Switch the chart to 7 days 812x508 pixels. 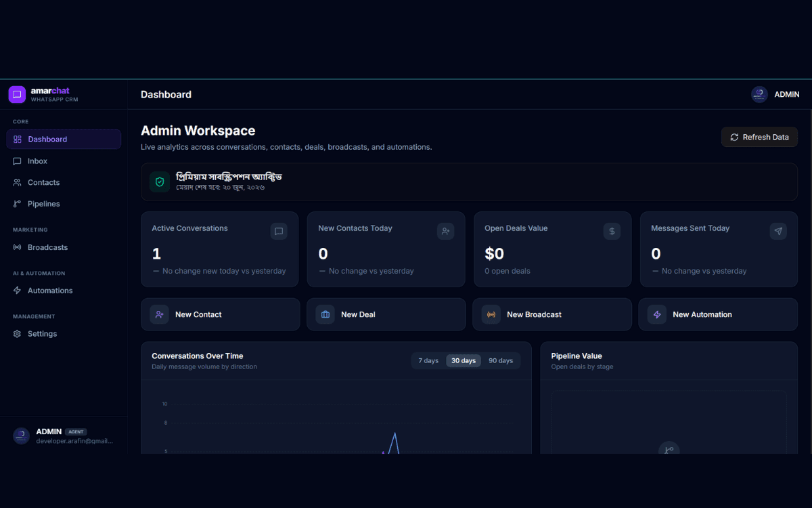click(x=428, y=360)
